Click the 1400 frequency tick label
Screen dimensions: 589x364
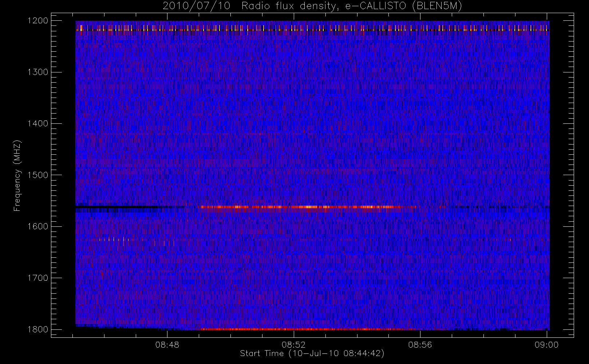pyautogui.click(x=38, y=123)
